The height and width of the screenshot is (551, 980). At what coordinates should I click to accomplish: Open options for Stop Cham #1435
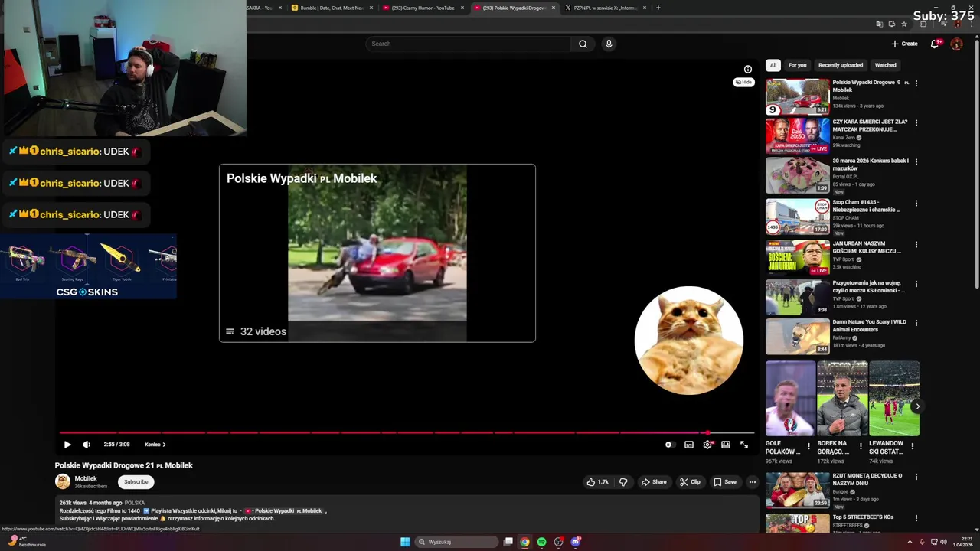(916, 203)
